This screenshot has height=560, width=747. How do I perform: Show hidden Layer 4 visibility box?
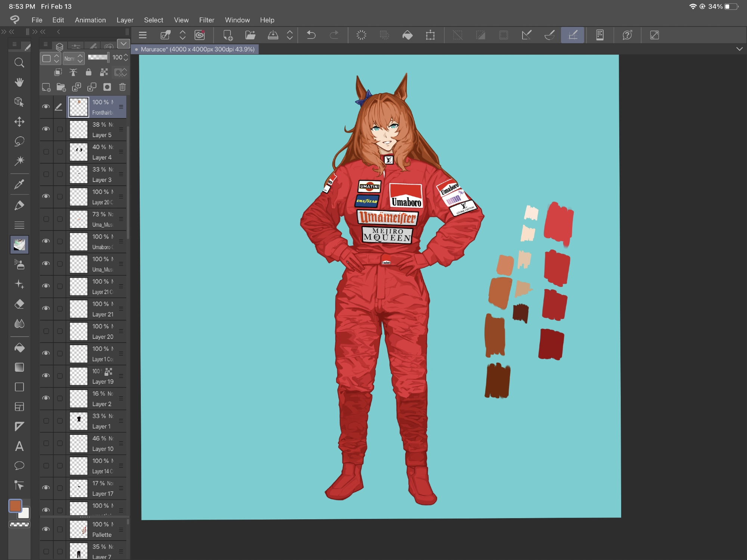[x=46, y=152]
